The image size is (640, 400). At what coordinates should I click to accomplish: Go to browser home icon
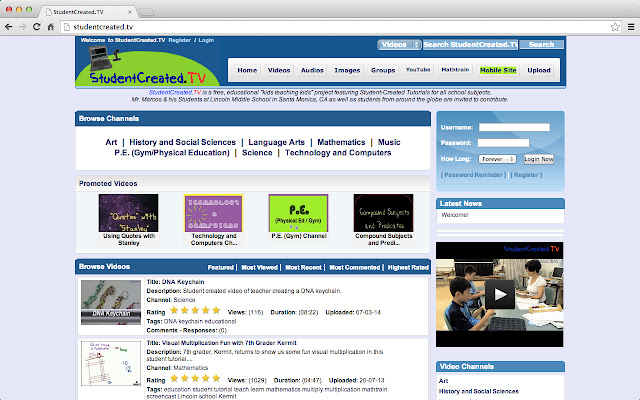click(x=51, y=27)
